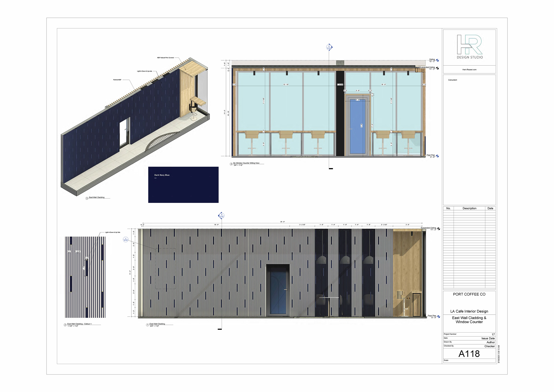Click the A110 section marker head
The width and height of the screenshot is (554, 392).
click(222, 216)
